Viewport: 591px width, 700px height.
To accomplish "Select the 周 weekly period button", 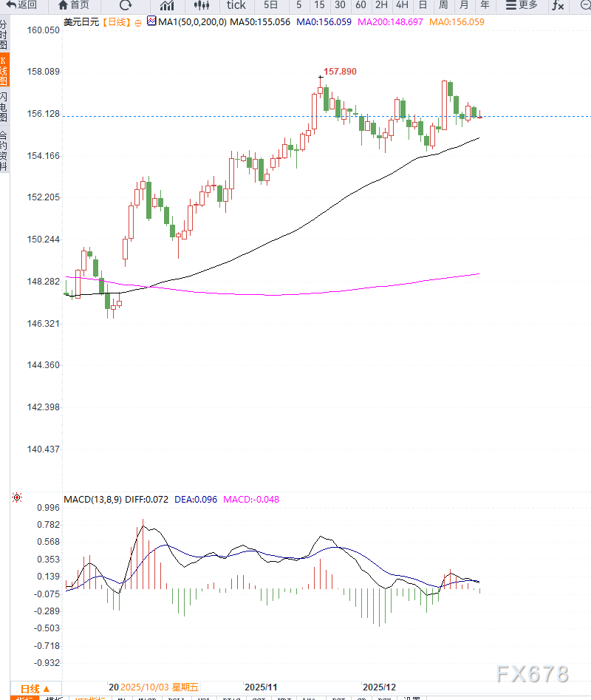I will (x=443, y=5).
